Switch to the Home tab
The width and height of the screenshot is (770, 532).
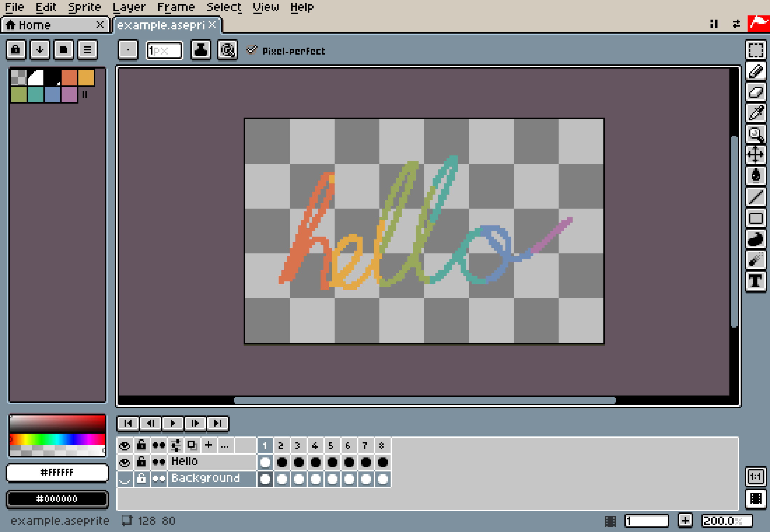coord(55,25)
